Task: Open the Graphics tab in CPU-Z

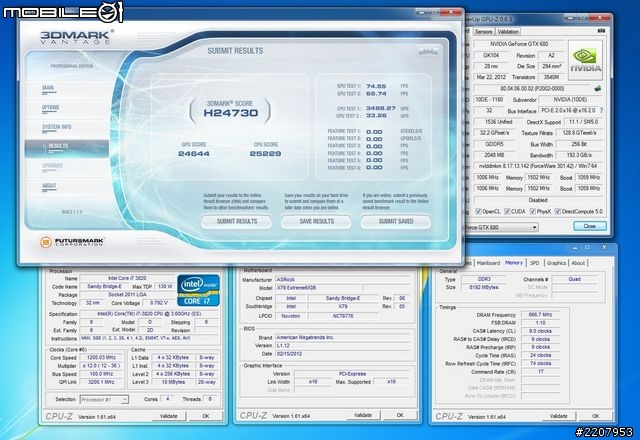Action: tap(556, 263)
